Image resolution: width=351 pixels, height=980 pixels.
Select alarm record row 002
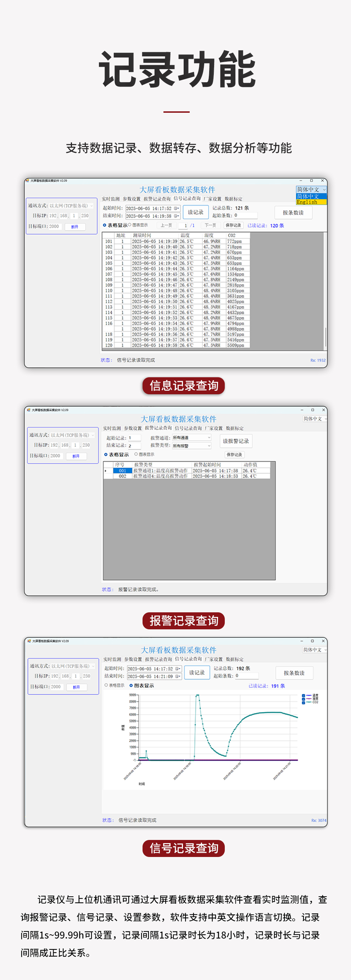tap(122, 476)
